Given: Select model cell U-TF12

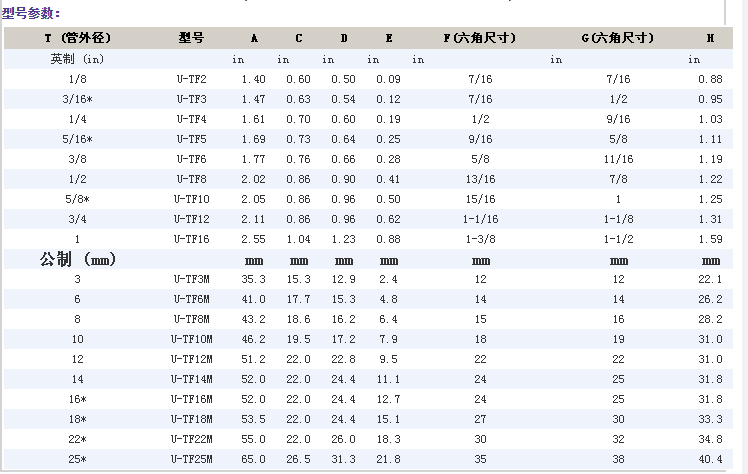Looking at the screenshot, I should 191,219.
